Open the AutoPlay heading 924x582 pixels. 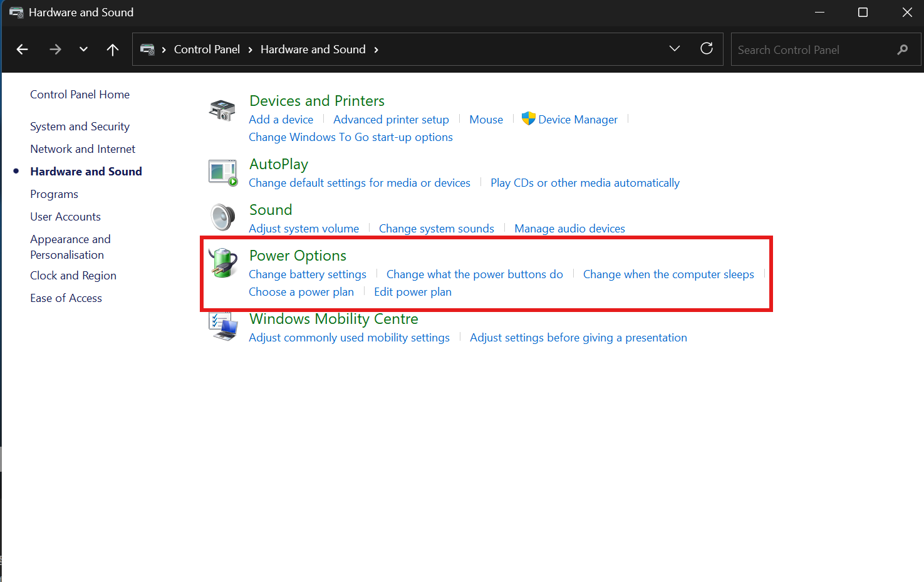tap(279, 164)
